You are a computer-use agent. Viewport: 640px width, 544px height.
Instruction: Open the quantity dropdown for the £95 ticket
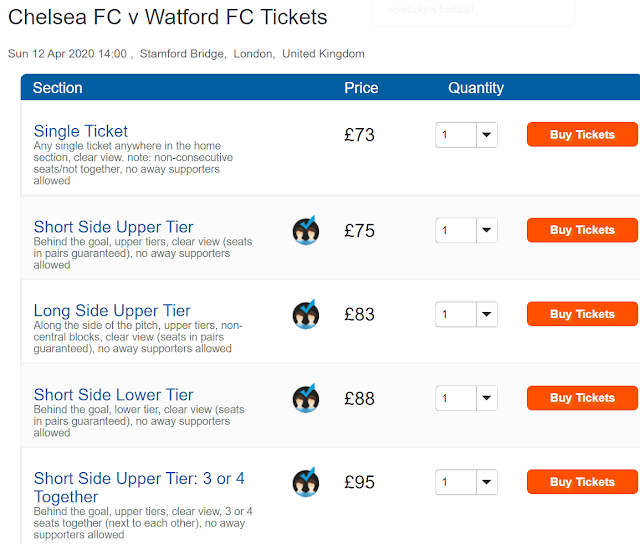[x=466, y=483]
